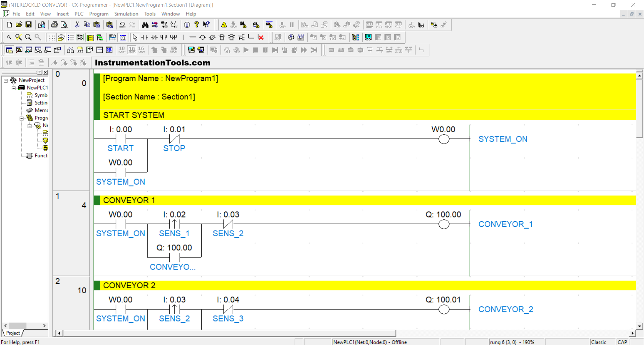644x345 pixels.
Task: Open the Simulation menu
Action: 126,14
